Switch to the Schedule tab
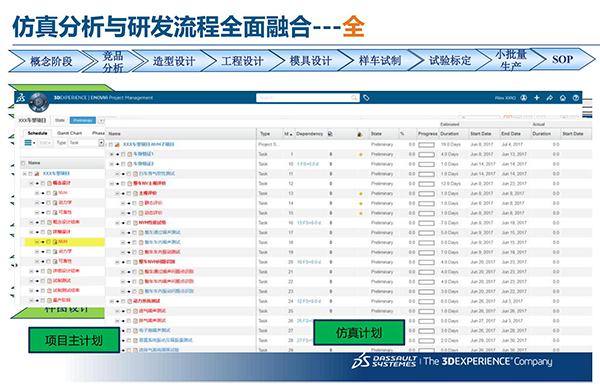 [37, 133]
